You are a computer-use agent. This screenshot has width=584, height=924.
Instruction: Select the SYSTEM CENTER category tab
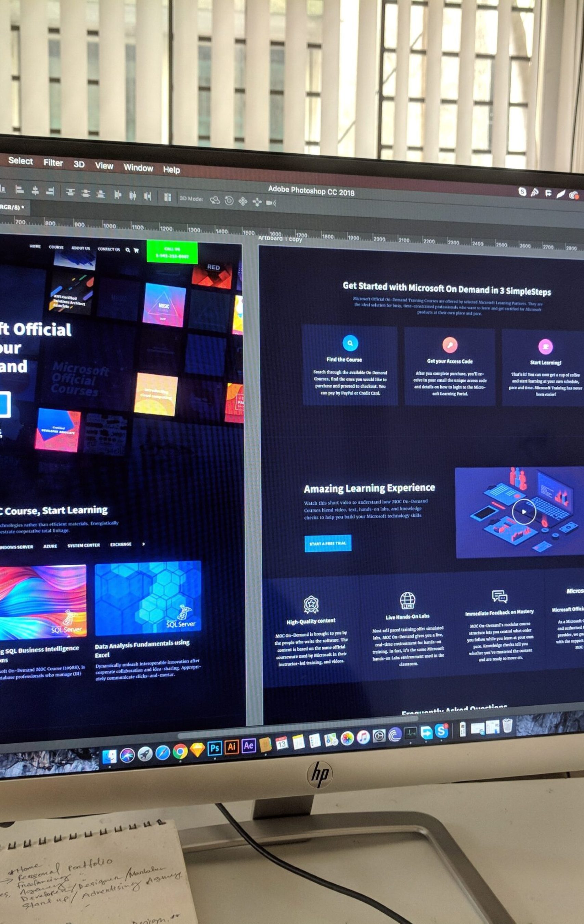[x=83, y=545]
